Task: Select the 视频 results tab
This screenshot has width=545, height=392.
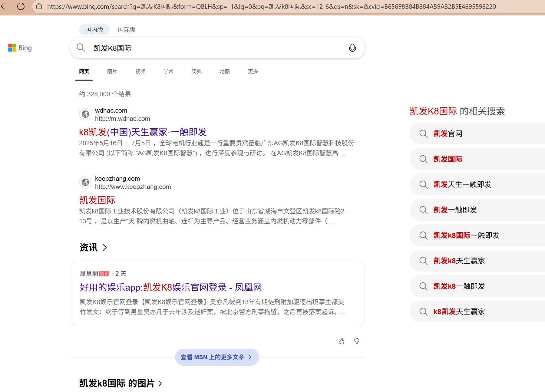Action: 140,71
